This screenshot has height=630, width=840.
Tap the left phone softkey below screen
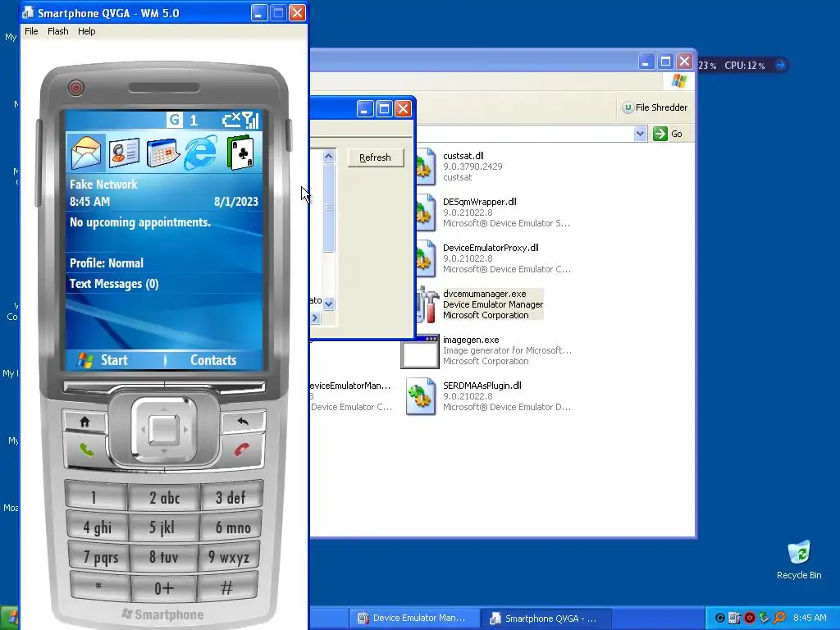pyautogui.click(x=113, y=387)
